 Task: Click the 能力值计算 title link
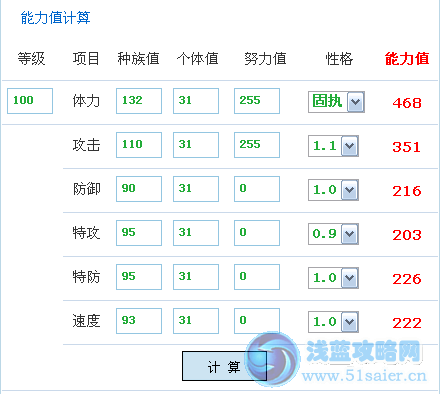[55, 18]
